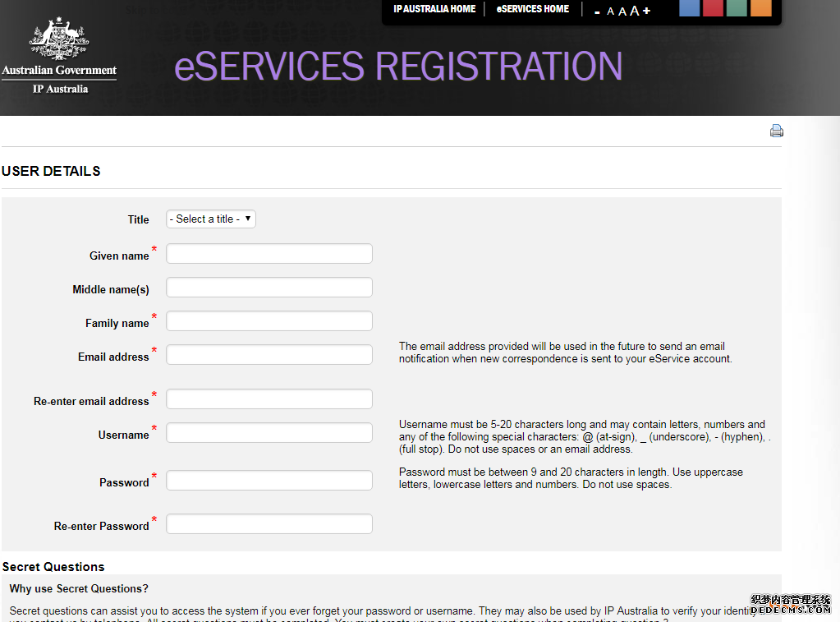Select the medium 'A' font size
The height and width of the screenshot is (622, 840).
[622, 12]
